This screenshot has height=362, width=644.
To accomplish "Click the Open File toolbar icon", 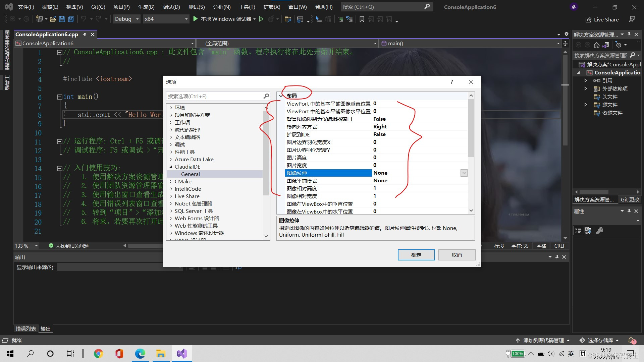I will coord(53,19).
